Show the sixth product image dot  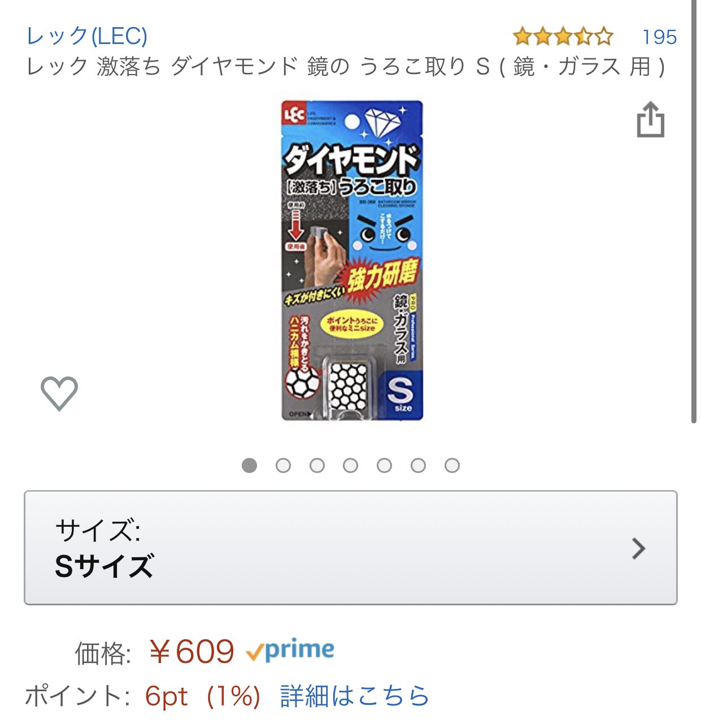pos(418,465)
